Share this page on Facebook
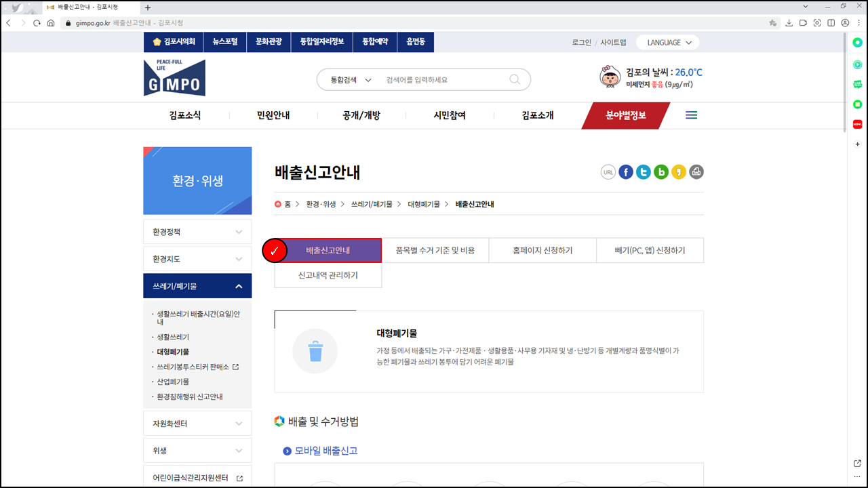This screenshot has height=488, width=868. click(x=626, y=172)
